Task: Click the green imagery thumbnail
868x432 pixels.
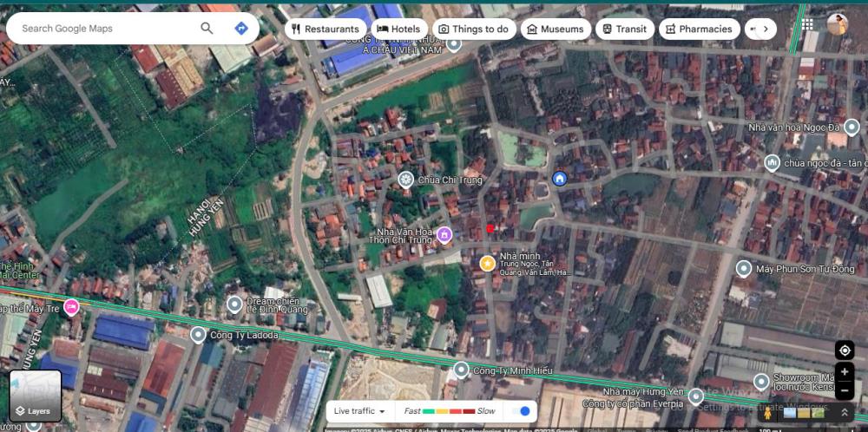Action: (x=818, y=413)
